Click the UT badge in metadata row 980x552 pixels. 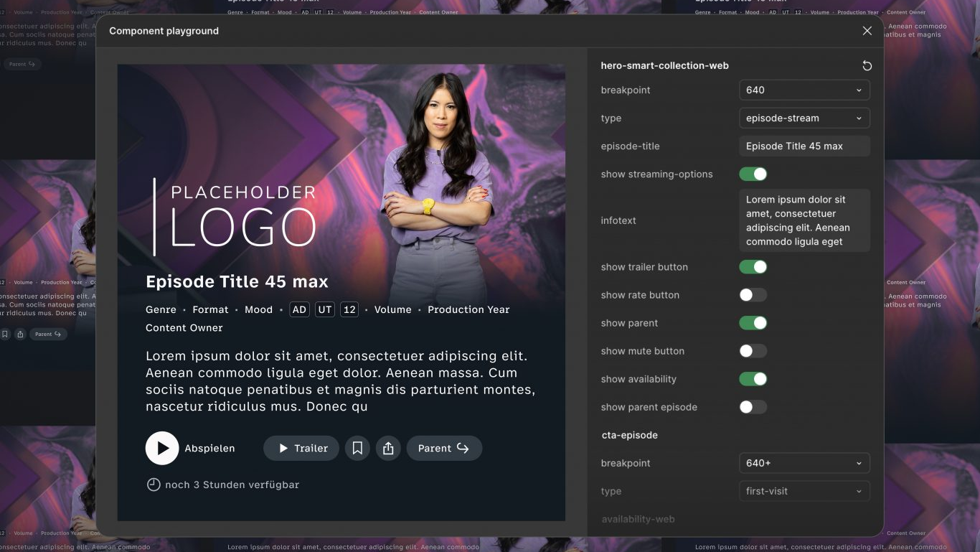tap(325, 309)
